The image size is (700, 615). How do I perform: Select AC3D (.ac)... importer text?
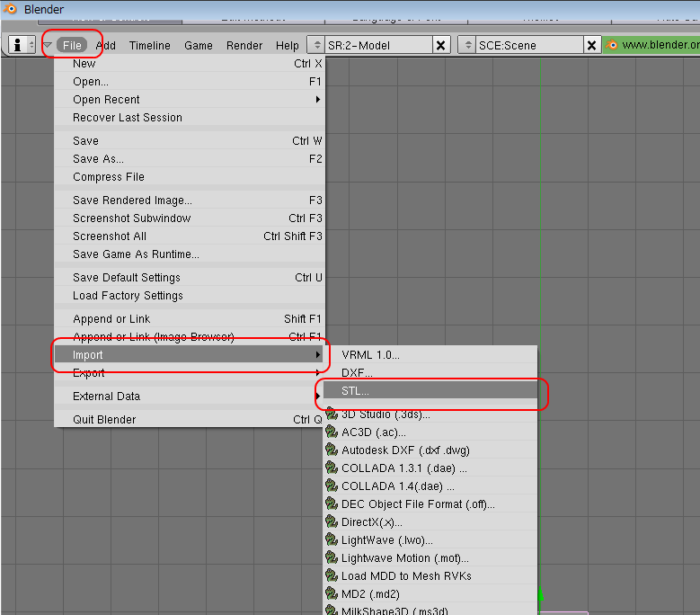(x=374, y=432)
